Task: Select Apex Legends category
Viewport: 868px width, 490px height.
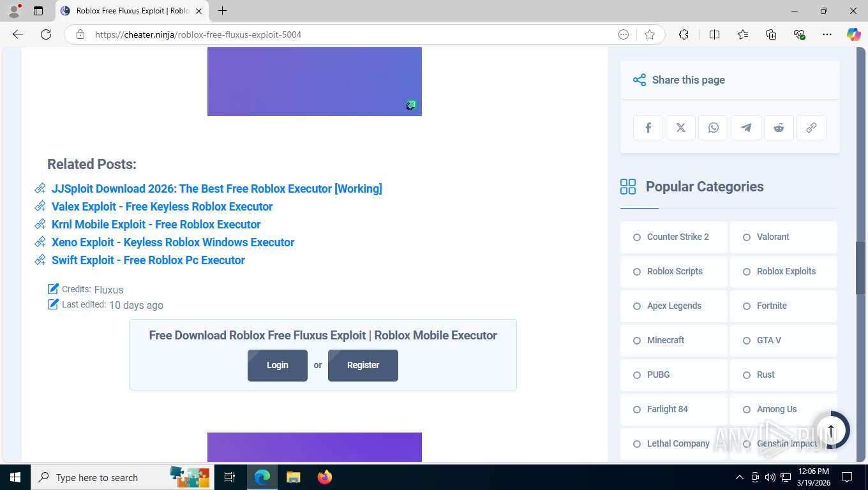Action: [x=674, y=306]
